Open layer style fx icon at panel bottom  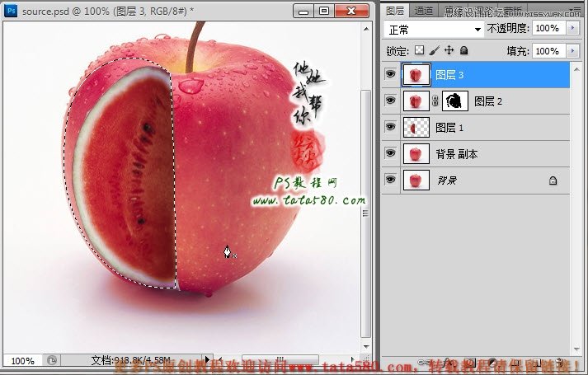click(447, 363)
